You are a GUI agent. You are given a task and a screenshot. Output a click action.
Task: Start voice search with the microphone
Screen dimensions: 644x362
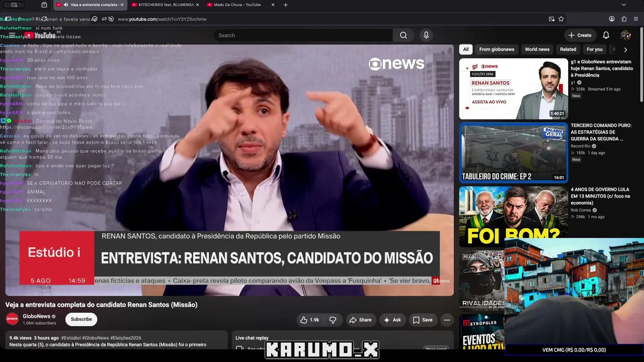426,35
